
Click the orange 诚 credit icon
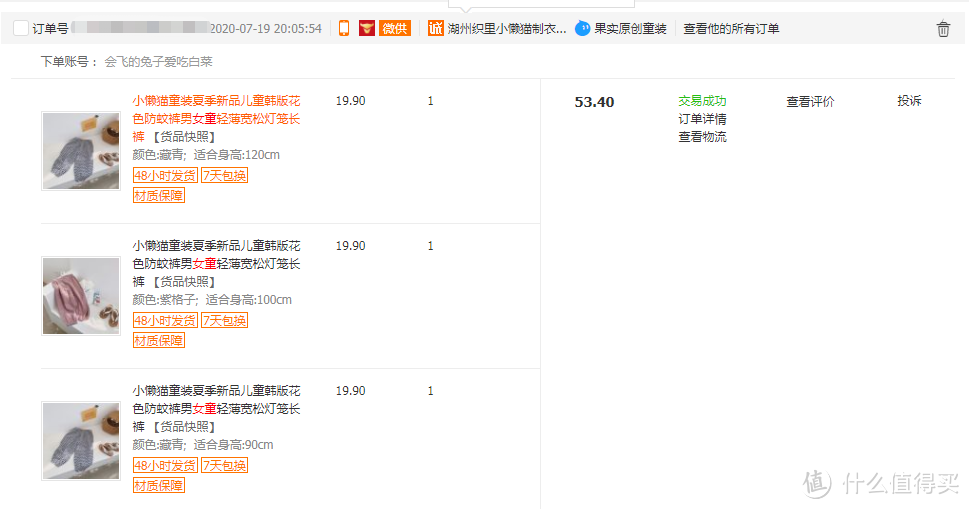[436, 28]
